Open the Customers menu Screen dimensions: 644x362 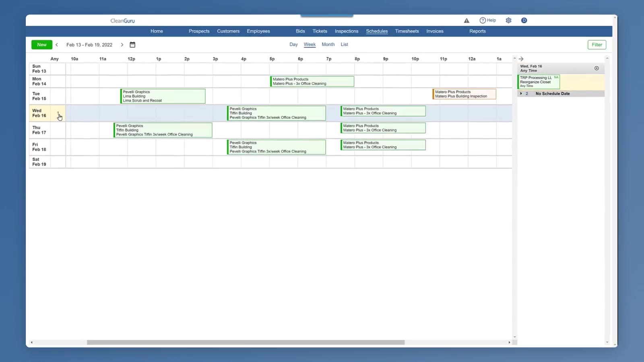click(228, 31)
